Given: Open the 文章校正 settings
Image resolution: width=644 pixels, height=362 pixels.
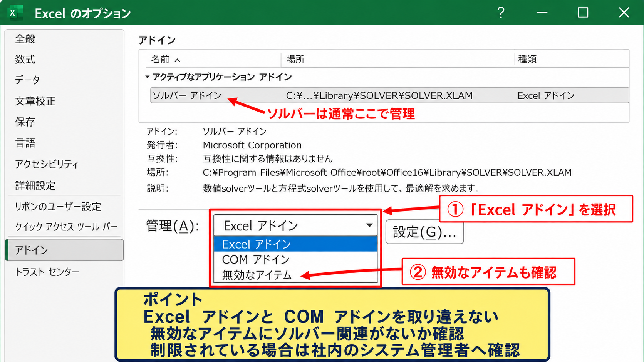Looking at the screenshot, I should tap(35, 101).
